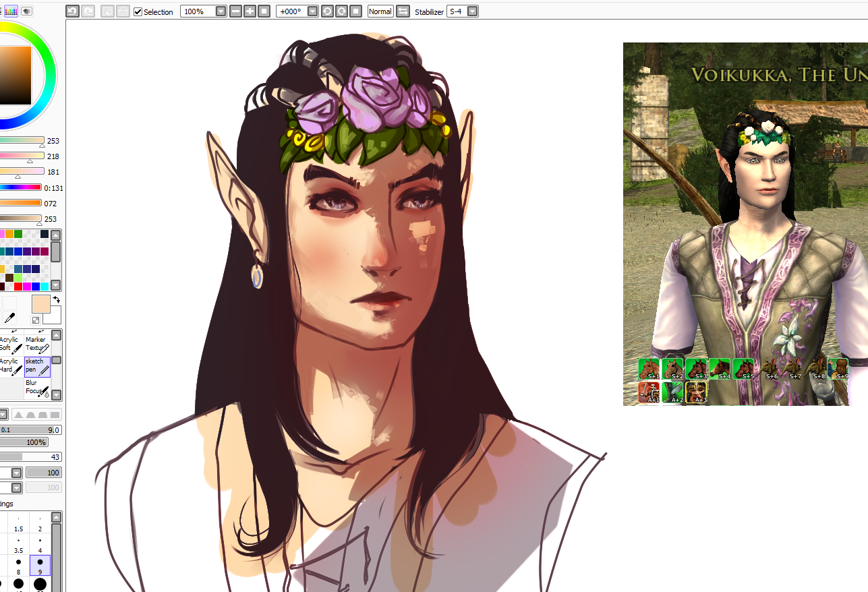Adjust the color slider showing 218
The height and width of the screenshot is (592, 868).
[22, 156]
